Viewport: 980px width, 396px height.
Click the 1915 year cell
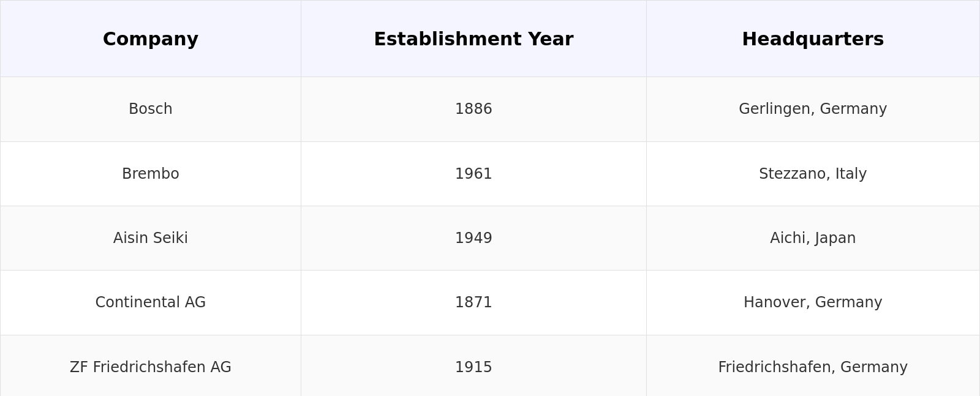click(473, 367)
